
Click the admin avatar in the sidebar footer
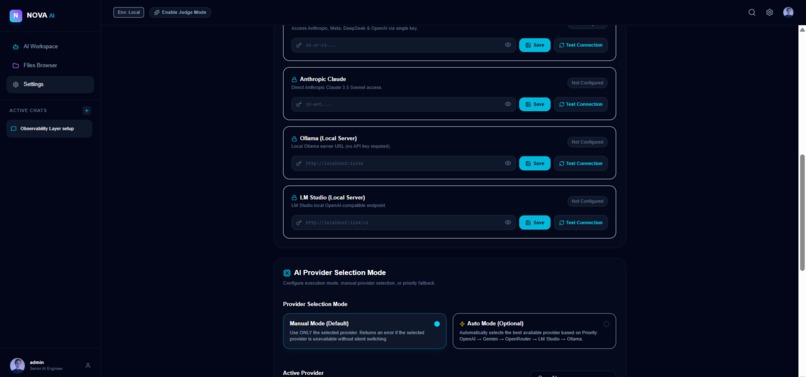click(x=17, y=365)
